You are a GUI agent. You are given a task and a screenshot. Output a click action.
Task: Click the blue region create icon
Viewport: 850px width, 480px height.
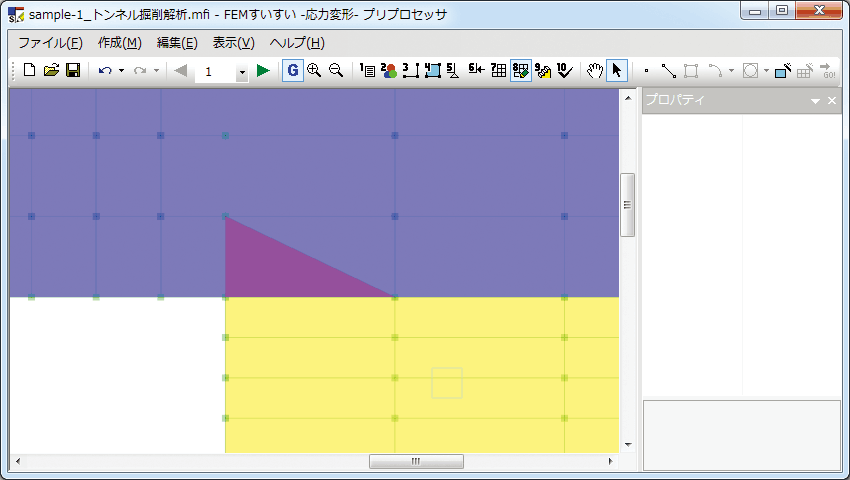tap(783, 71)
